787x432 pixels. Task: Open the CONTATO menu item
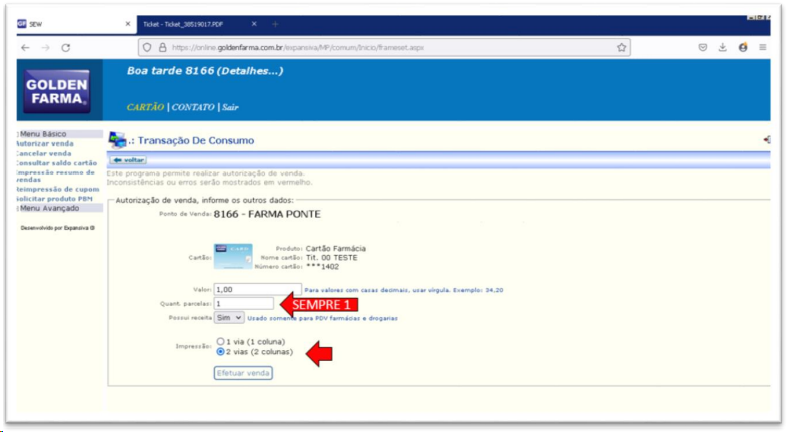(x=193, y=107)
